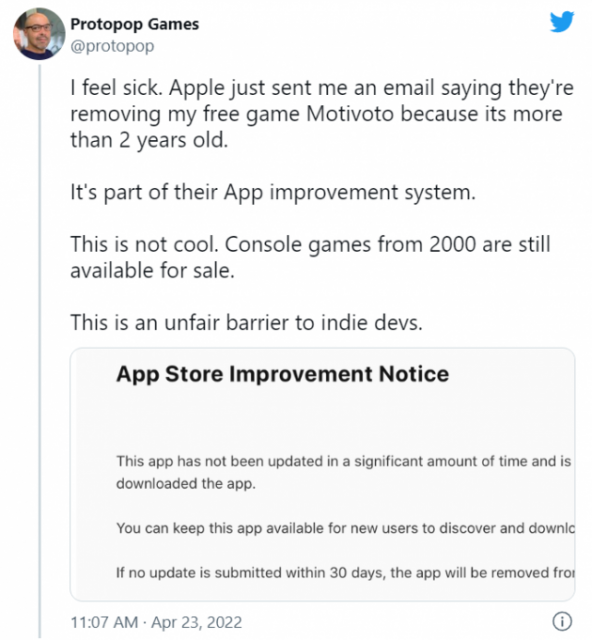The height and width of the screenshot is (640, 592).
Task: Select the word Motivoto in the tweet
Action: (349, 114)
